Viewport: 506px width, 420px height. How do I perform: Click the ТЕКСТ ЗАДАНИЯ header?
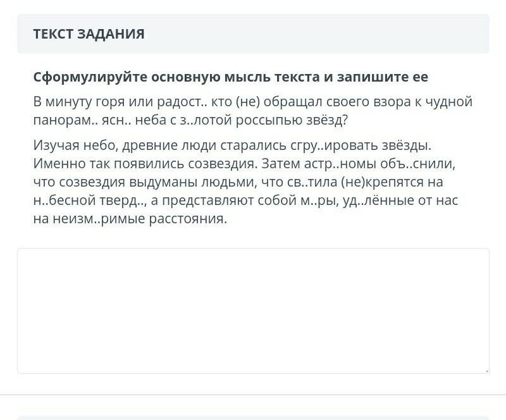point(89,34)
